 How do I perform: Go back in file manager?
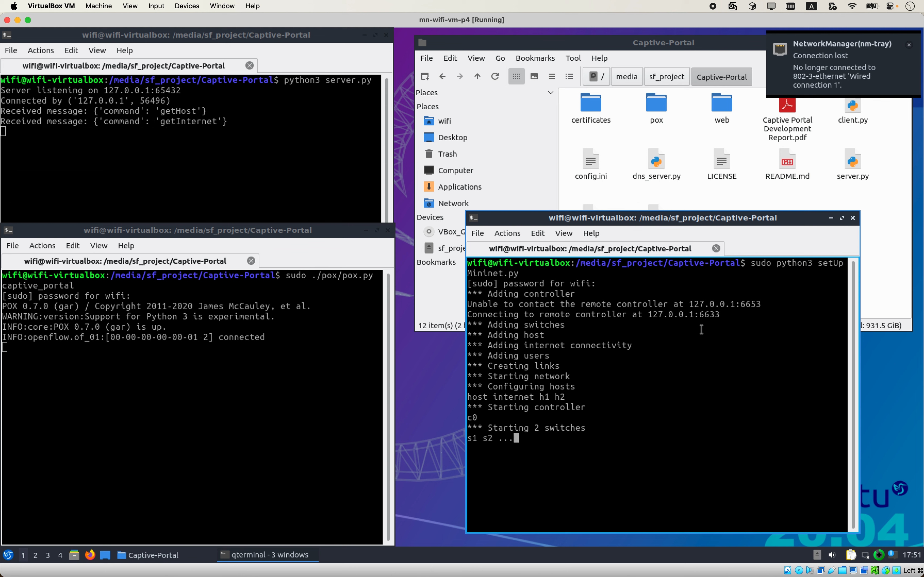point(442,76)
